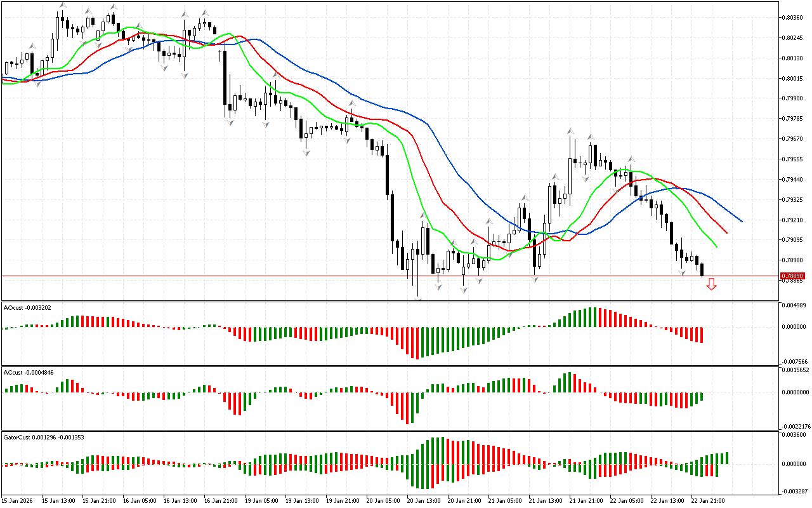Click the up fractal above the 21 Jan peak
812x508 pixels.
tap(571, 130)
